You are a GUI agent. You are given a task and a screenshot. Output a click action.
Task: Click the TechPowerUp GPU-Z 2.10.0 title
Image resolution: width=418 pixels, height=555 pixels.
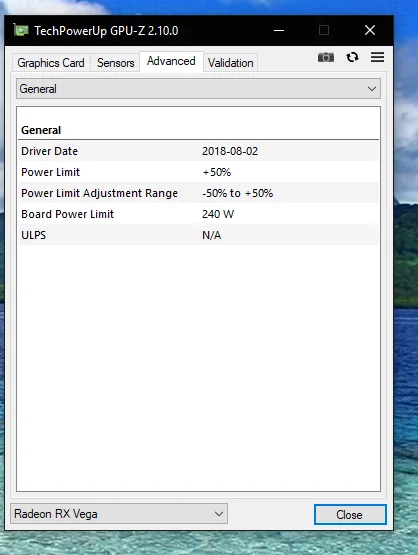click(106, 31)
